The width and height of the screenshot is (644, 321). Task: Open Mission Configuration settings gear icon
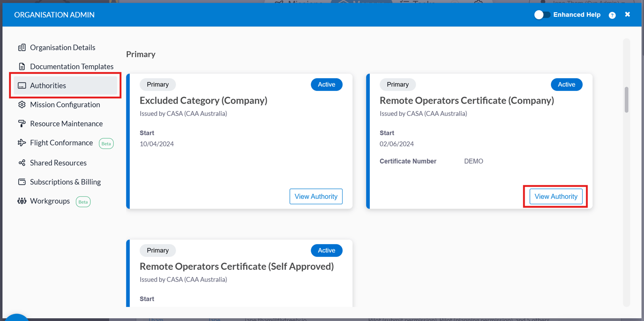coord(22,104)
